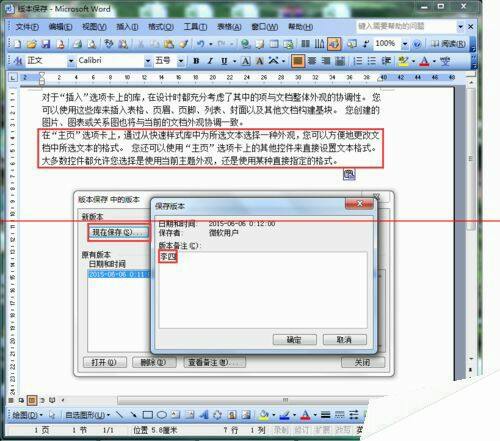The image size is (500, 441).
Task: Toggle character shading on text
Action: coord(260,61)
